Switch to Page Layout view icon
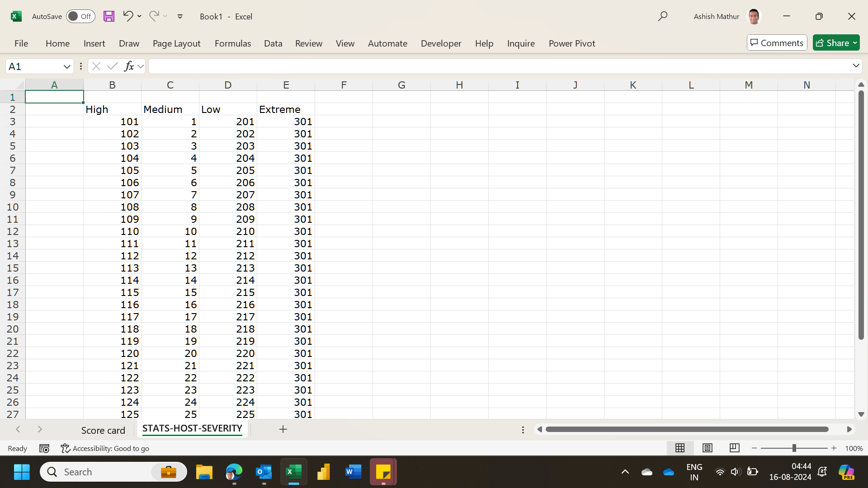This screenshot has height=488, width=868. coord(708,448)
